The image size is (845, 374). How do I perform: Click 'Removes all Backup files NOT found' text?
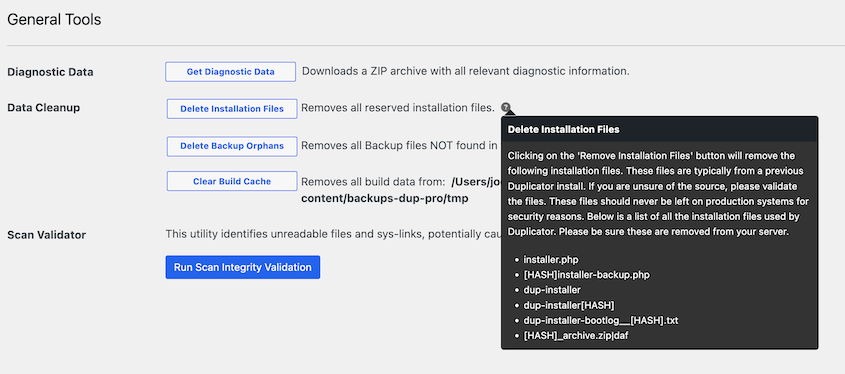[x=400, y=146]
